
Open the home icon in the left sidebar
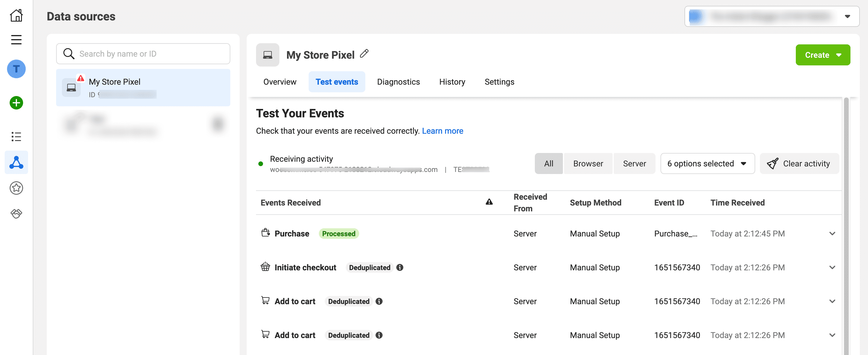16,15
